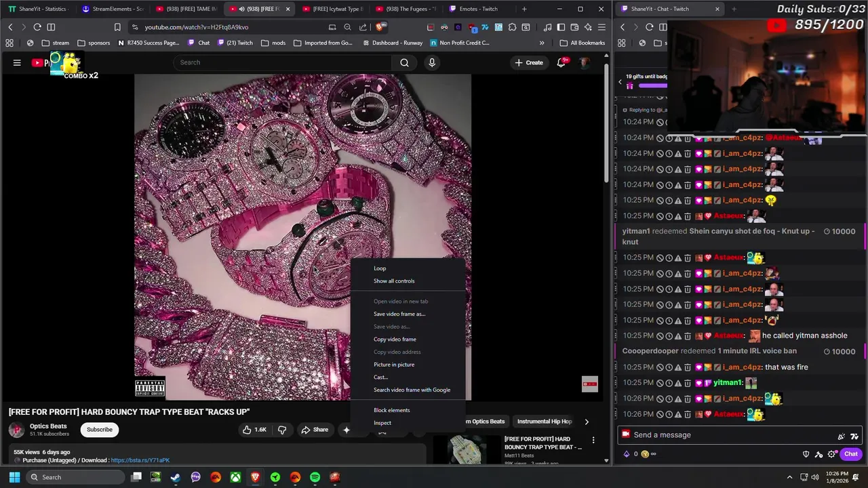Delete i_am_c4pz's 'that was fire' message

coord(688,367)
